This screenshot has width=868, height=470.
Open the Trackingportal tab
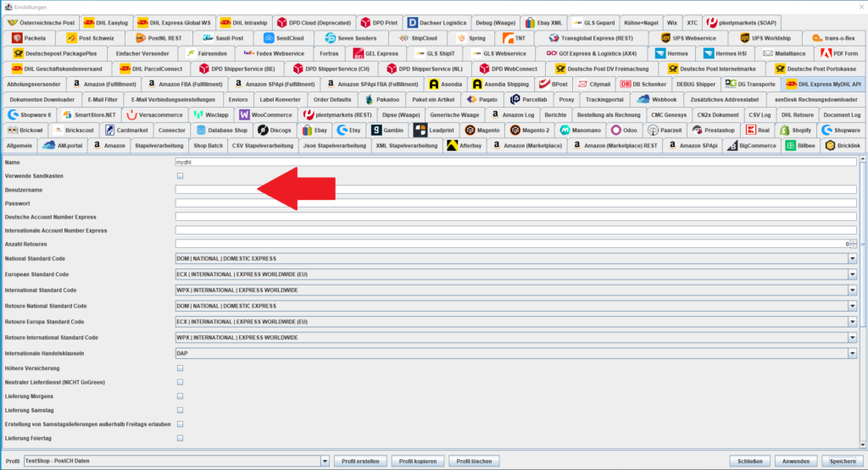604,100
